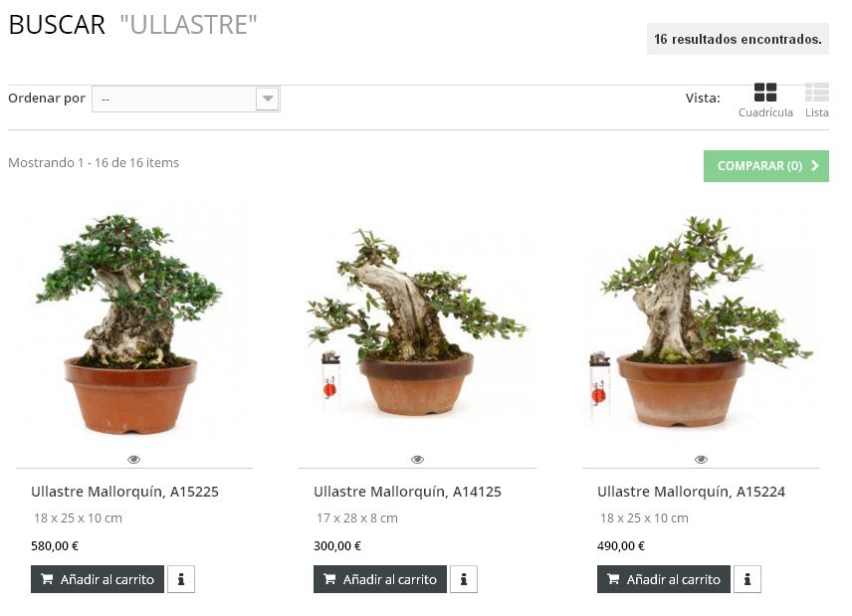This screenshot has width=852, height=616.
Task: Switch to Lista list view icon
Action: point(817,93)
